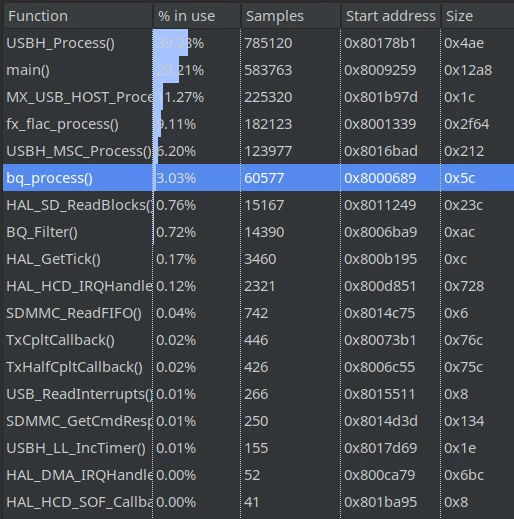Click the 583763 samples value

(x=268, y=70)
